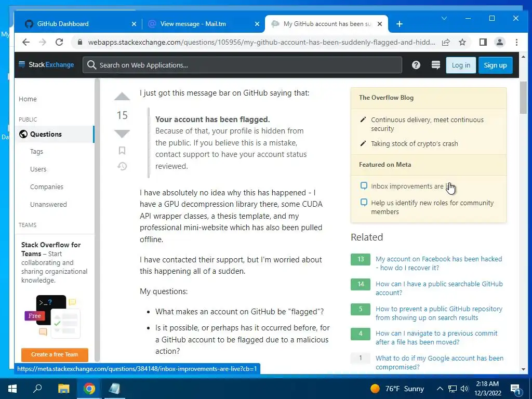Screen dimensions: 532x399
Task: Open the browser side panel
Action: pyautogui.click(x=483, y=42)
